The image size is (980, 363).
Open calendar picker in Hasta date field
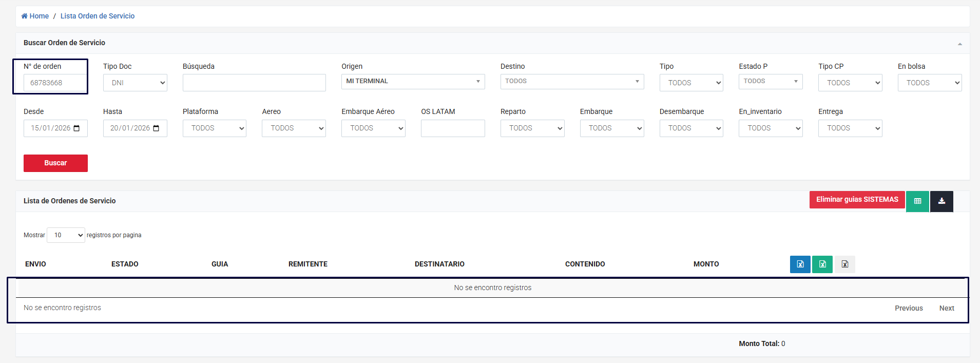(157, 128)
